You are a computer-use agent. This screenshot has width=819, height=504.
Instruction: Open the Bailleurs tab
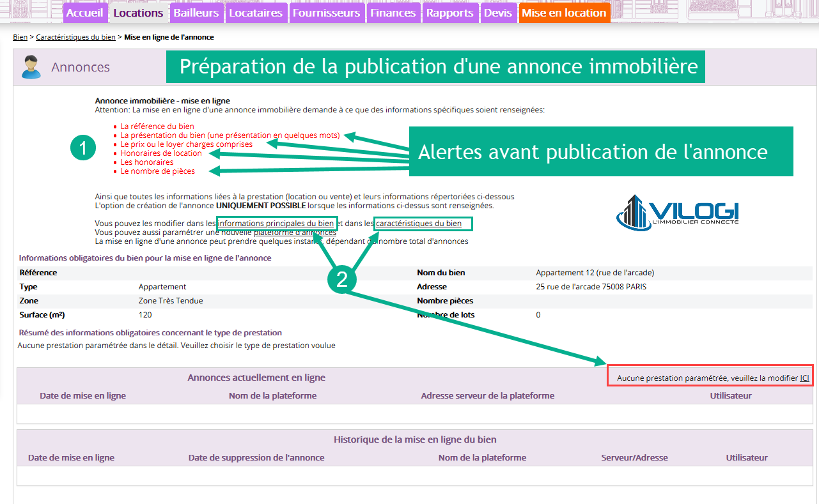tap(196, 13)
